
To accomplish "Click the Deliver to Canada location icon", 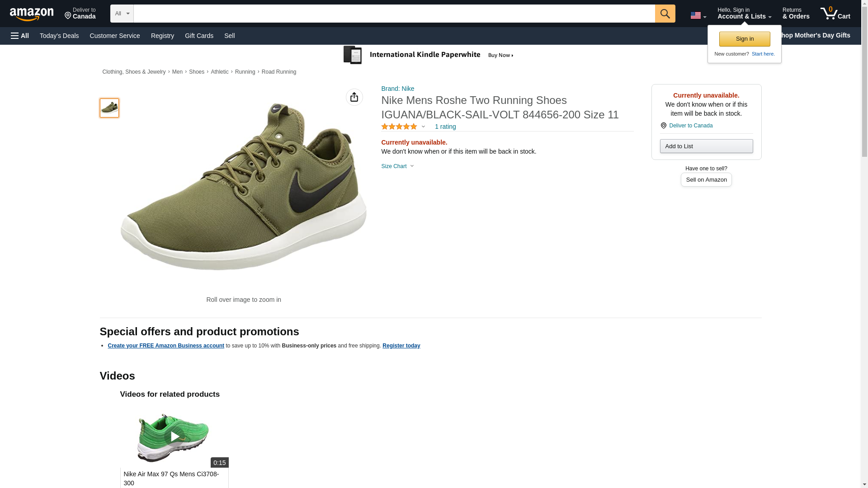I will (664, 126).
